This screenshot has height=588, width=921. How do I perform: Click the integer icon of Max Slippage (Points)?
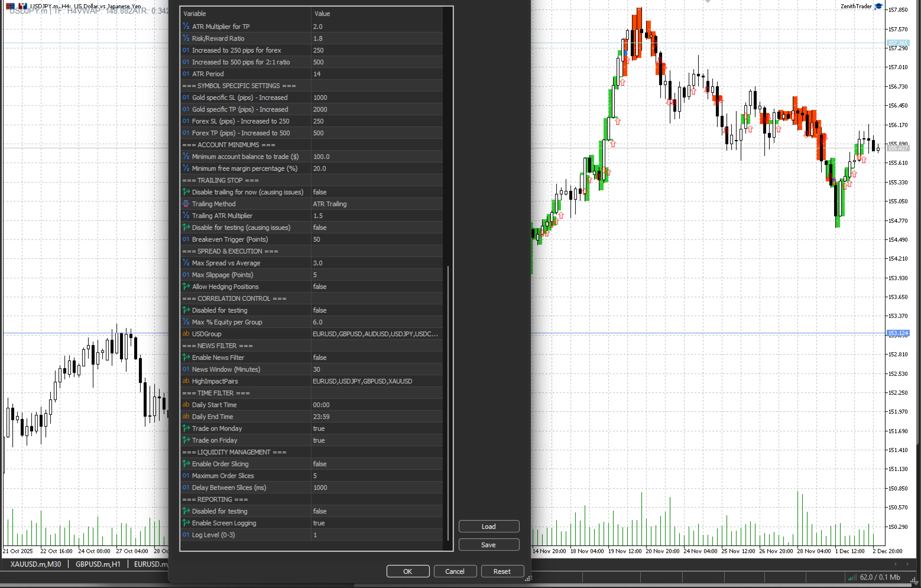186,275
